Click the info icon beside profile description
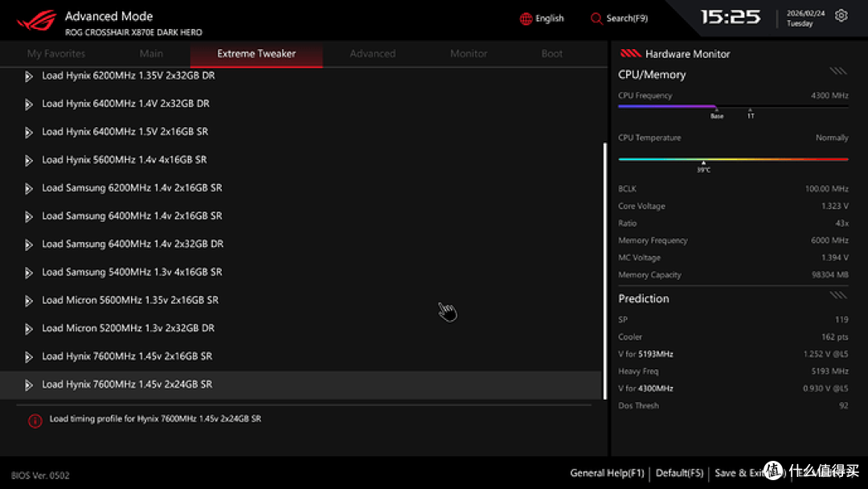 (x=35, y=421)
